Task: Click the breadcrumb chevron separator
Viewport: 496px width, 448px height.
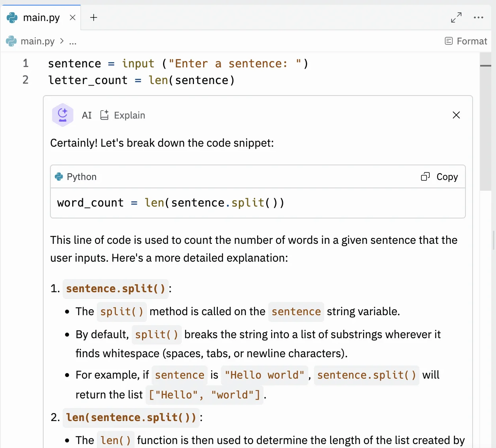Action: click(x=62, y=41)
